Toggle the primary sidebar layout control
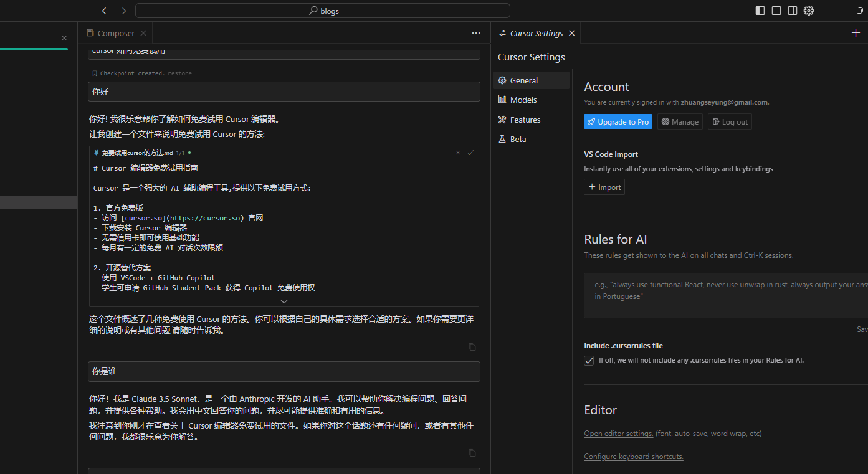 click(760, 11)
